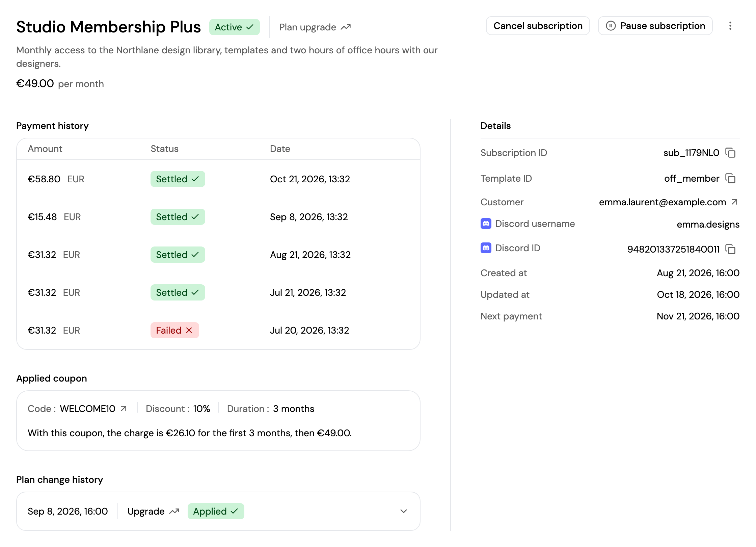
Task: Click the Duration 3 months value
Action: click(x=294, y=409)
